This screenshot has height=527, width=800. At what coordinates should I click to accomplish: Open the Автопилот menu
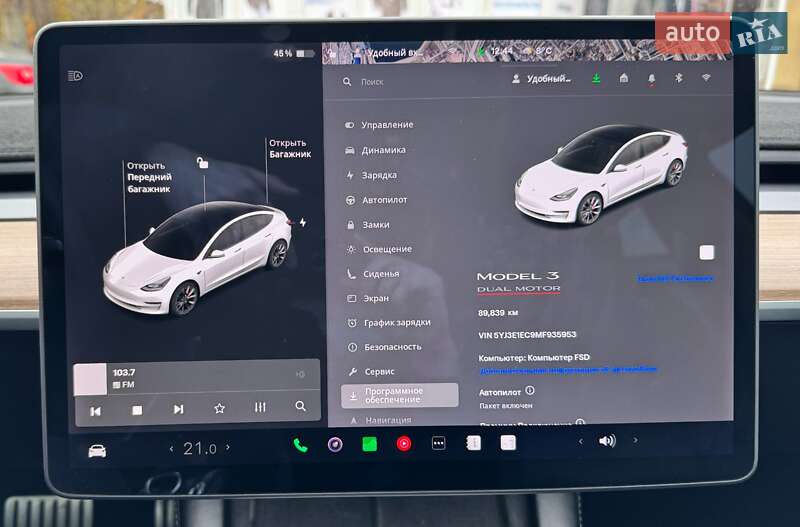[377, 200]
